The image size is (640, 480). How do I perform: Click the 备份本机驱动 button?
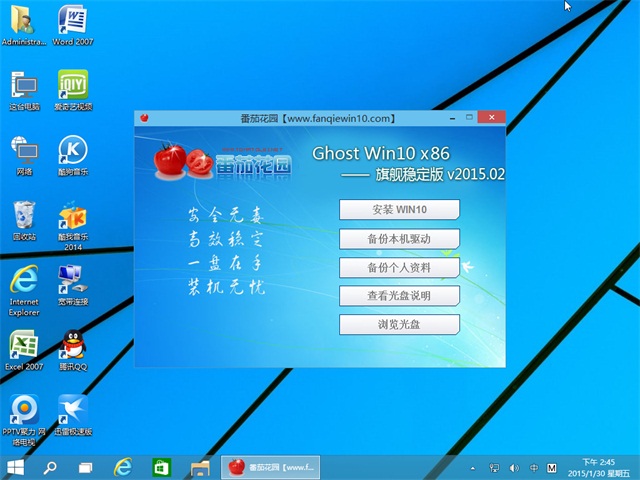pyautogui.click(x=399, y=239)
